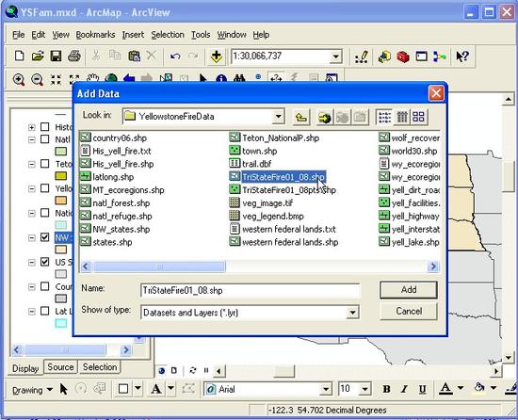Switch to Thumbnails view in Add Data
518x420 pixels.
tap(418, 117)
